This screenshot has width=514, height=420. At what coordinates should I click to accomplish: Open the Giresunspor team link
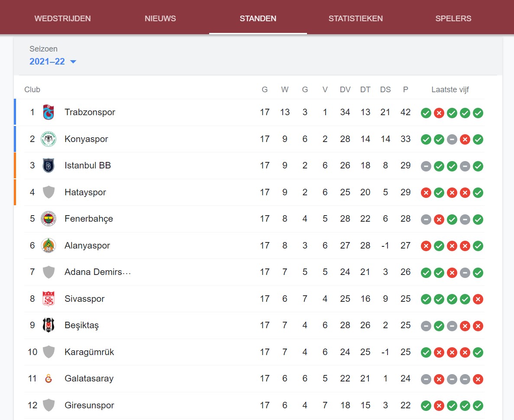point(89,405)
